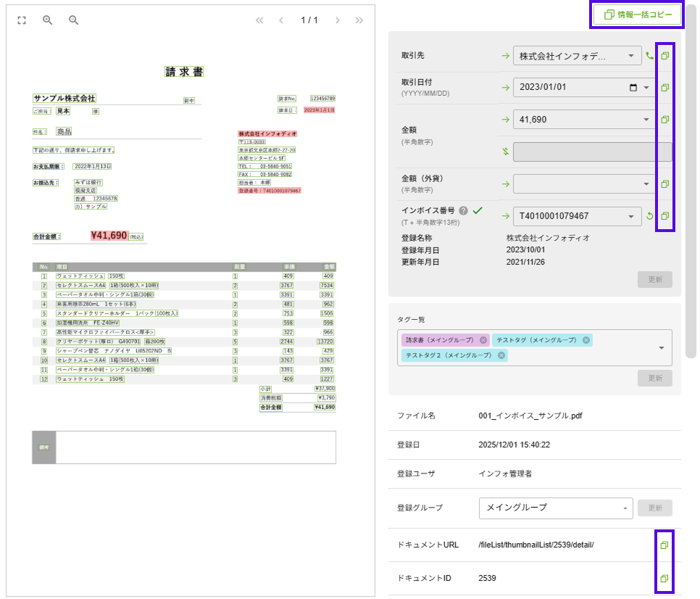Open the calendar picker in the 取引日付 field
The width and height of the screenshot is (700, 599).
633,88
